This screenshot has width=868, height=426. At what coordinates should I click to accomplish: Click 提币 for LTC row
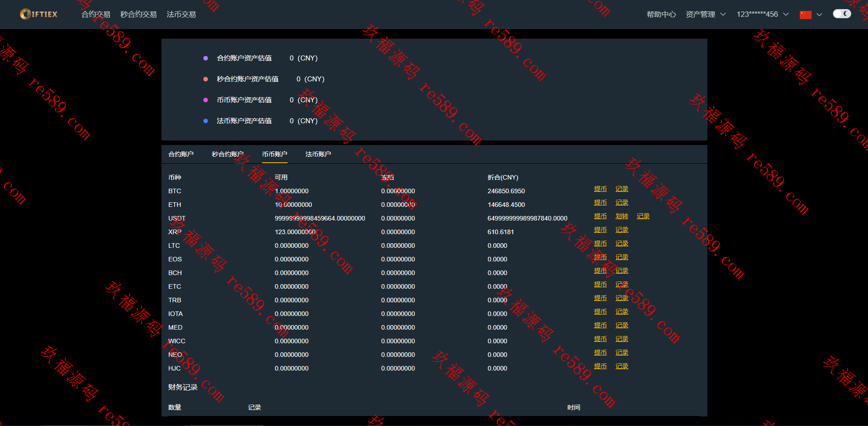coord(600,243)
